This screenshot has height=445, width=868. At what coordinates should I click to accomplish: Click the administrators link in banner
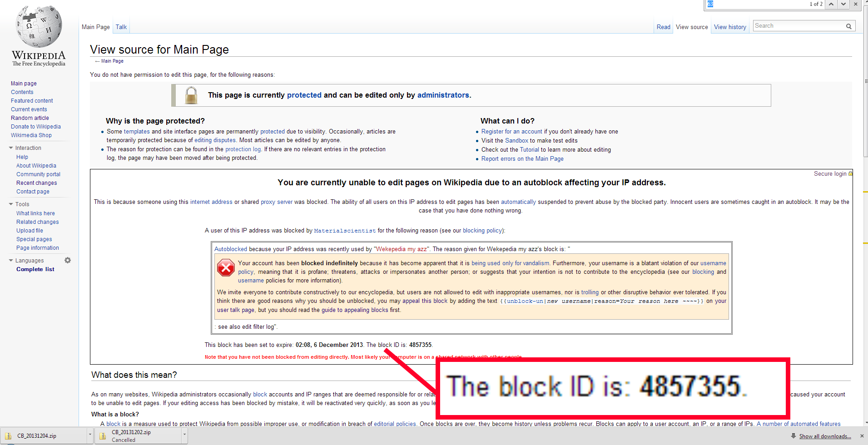(443, 95)
